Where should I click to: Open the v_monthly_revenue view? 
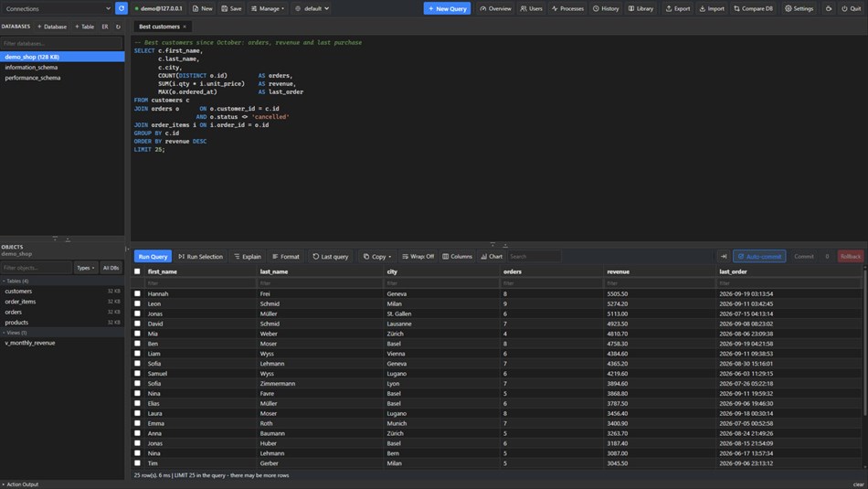tap(62, 343)
